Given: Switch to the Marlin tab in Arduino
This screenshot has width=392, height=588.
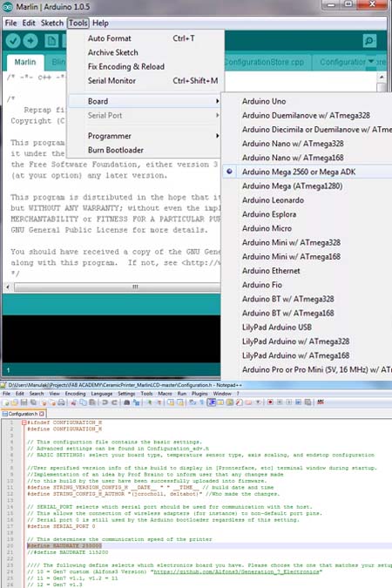Looking at the screenshot, I should tap(25, 62).
